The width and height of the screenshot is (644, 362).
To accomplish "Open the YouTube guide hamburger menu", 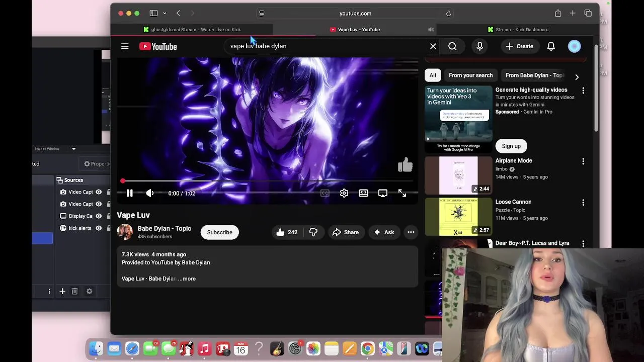I will 125,46.
